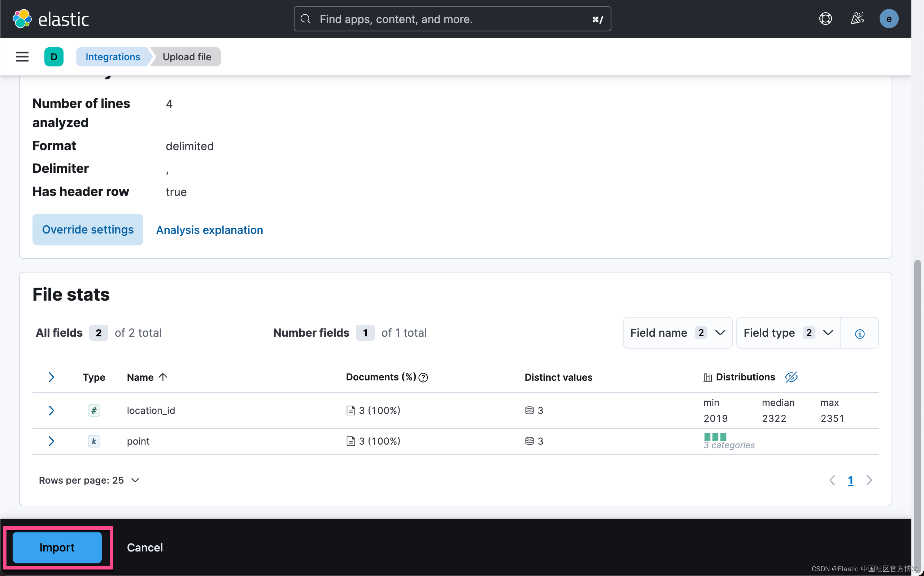Screen dimensions: 924x576
Task: Hide distributions with the eye toggle
Action: click(791, 377)
